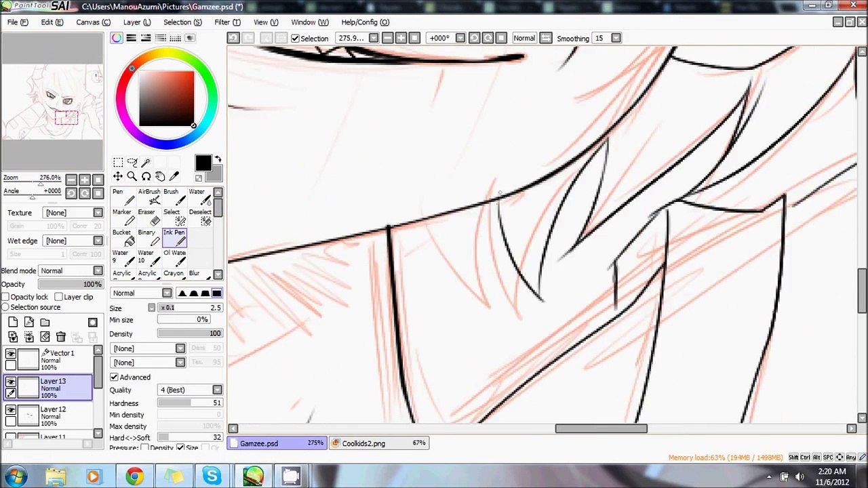Click the black foreground color swatch
Viewport: 868px width, 488px height.
(203, 163)
